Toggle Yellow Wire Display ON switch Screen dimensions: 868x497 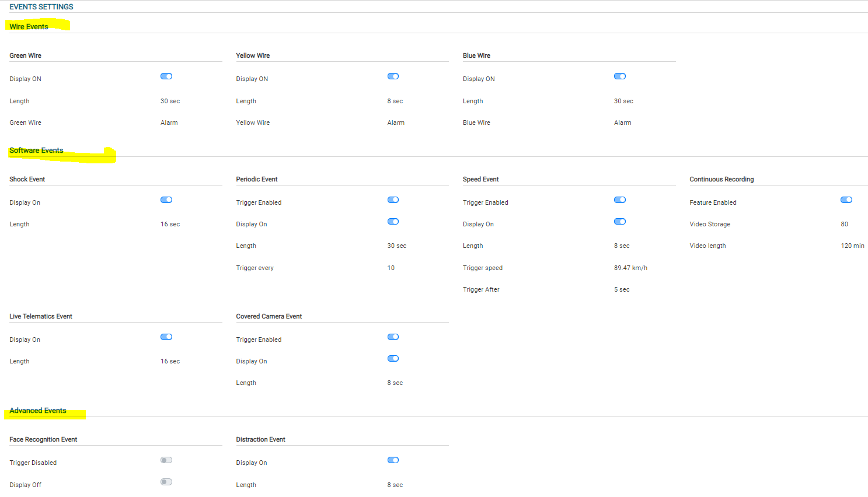point(393,76)
